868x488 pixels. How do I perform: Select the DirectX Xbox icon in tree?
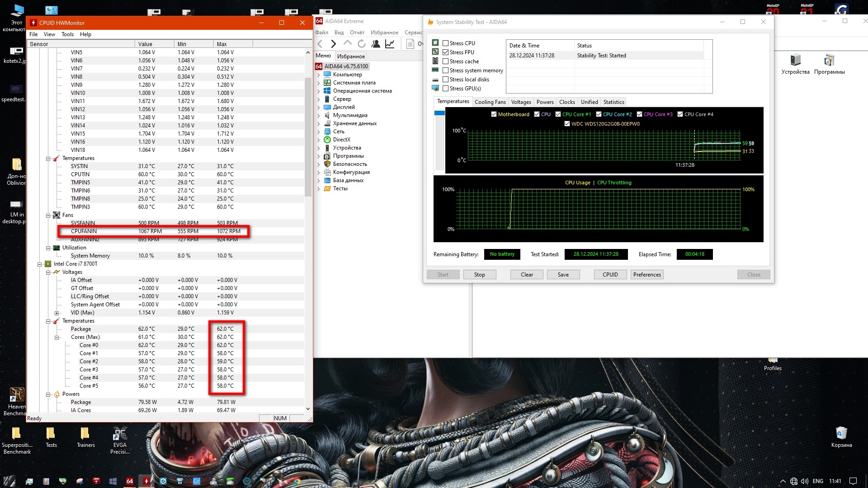327,140
